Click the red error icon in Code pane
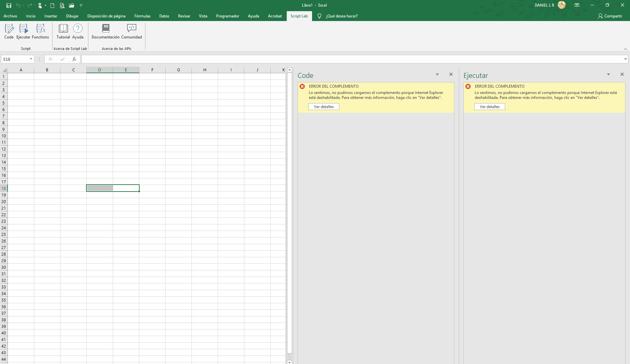The height and width of the screenshot is (364, 630). point(302,86)
